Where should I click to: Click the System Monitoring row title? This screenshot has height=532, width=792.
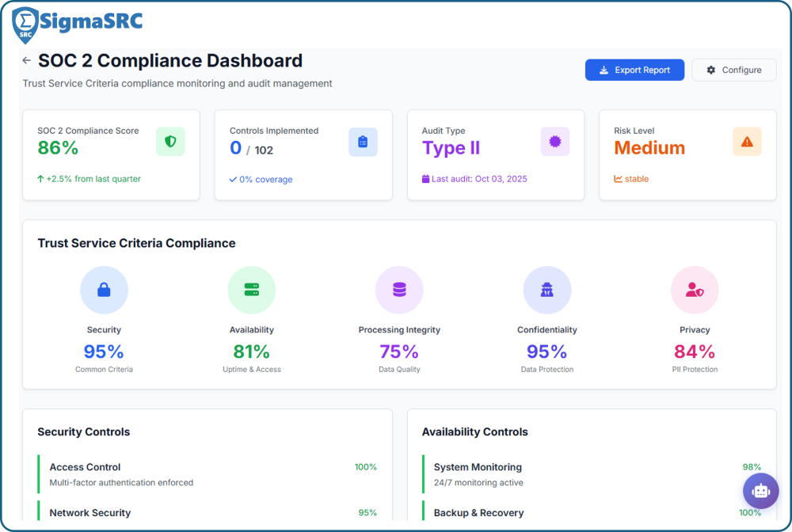point(478,467)
